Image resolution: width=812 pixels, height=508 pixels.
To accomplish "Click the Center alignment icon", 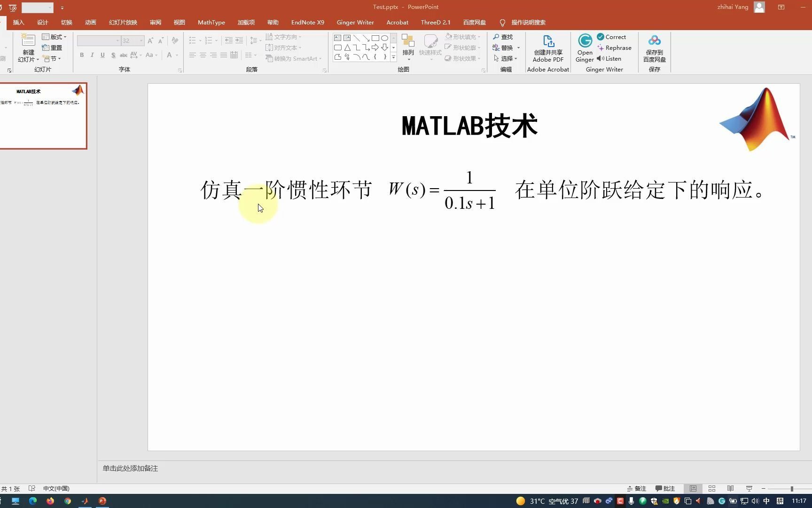I will (203, 55).
